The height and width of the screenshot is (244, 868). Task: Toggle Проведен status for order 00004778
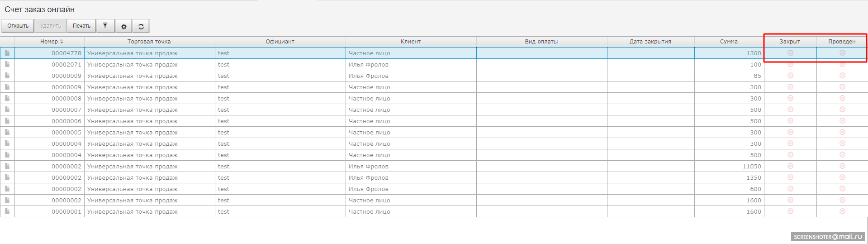pyautogui.click(x=842, y=53)
